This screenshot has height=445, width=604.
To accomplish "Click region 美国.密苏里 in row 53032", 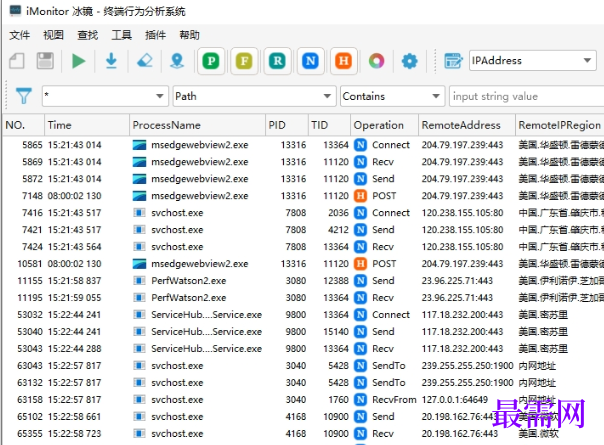I will click(543, 315).
